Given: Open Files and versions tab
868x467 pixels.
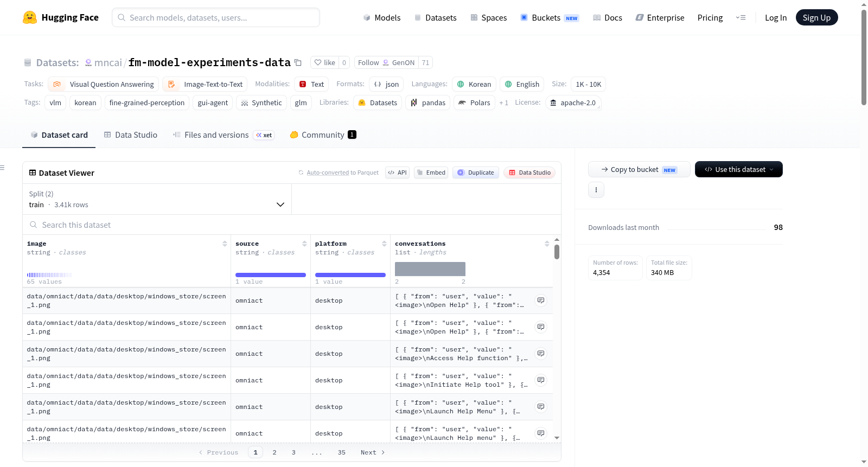Looking at the screenshot, I should [224, 135].
